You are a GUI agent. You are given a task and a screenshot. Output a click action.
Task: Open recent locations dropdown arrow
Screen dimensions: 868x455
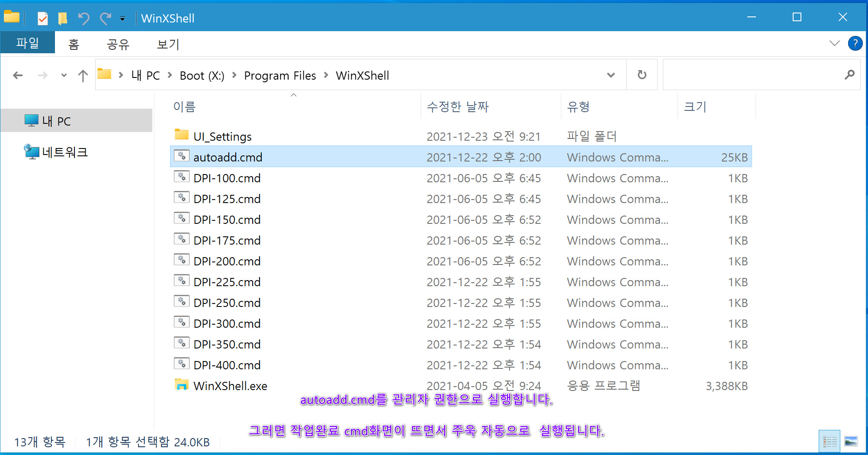64,75
